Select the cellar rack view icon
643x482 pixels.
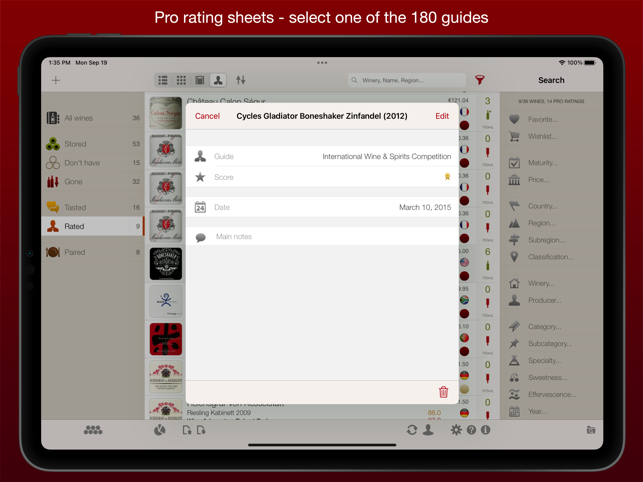point(200,80)
